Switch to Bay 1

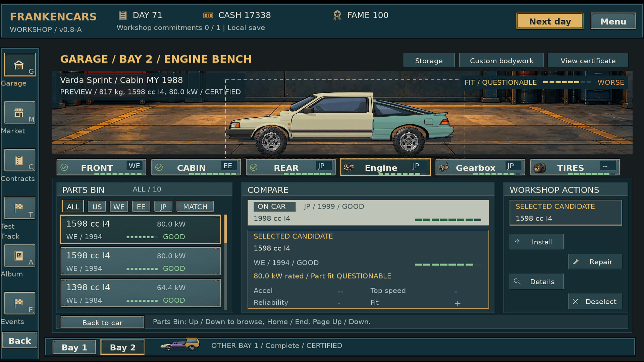tap(74, 347)
